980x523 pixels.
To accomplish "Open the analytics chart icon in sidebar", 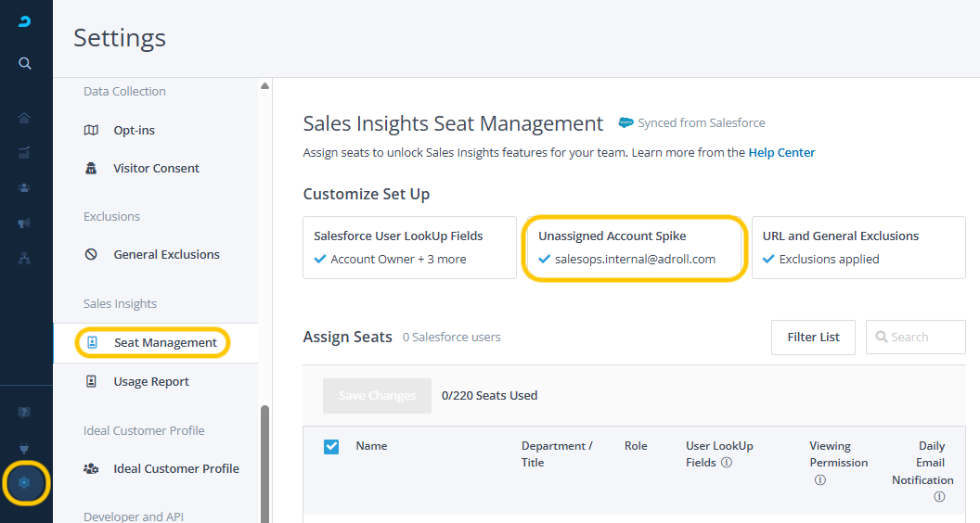I will 25,152.
